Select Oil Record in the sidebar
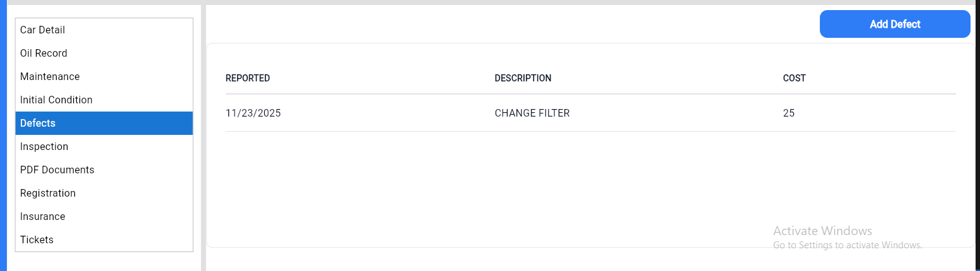This screenshot has width=980, height=271. [44, 54]
